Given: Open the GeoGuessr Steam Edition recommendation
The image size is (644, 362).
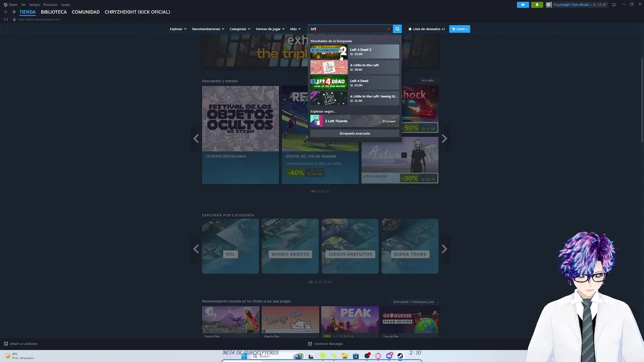Looking at the screenshot, I should (x=410, y=322).
